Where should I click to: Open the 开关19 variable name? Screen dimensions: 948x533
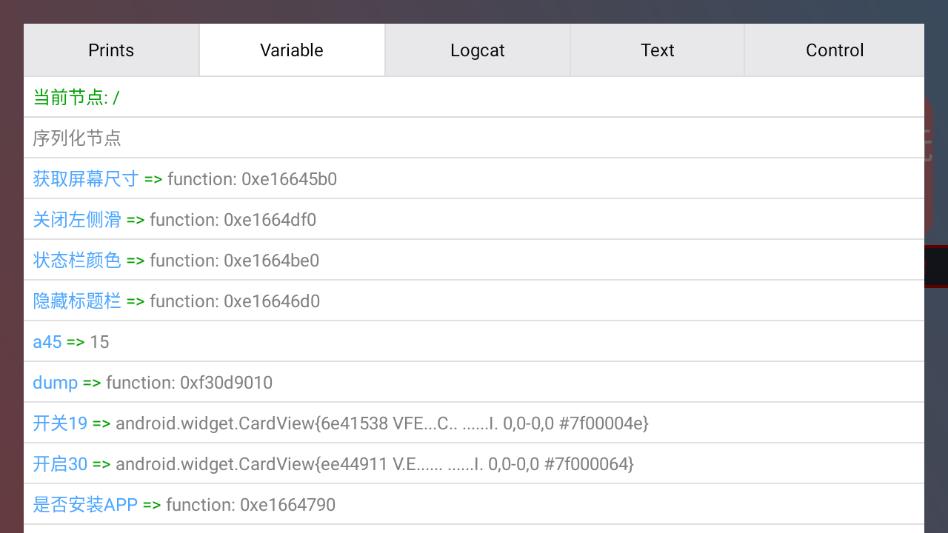(x=60, y=424)
